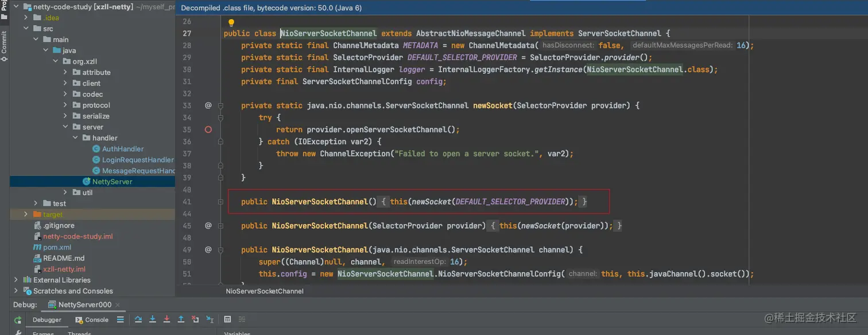Close the NettyServer000 debug tab
This screenshot has height=335, width=868.
[119, 305]
